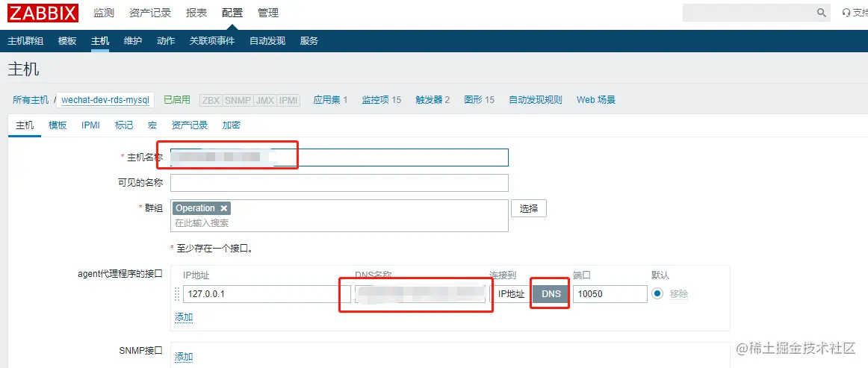The width and height of the screenshot is (868, 368).
Task: Click the search magnifier icon
Action: (x=822, y=13)
